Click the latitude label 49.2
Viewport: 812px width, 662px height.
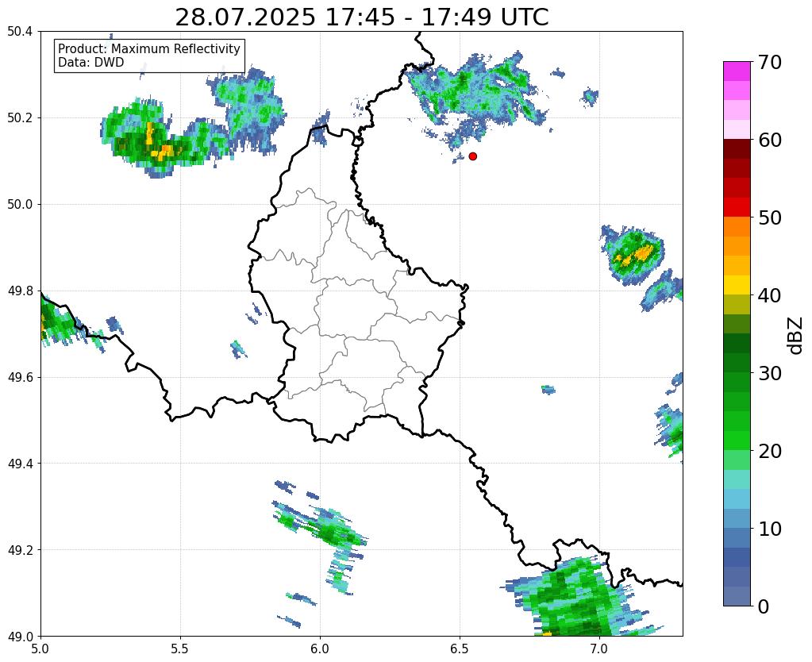coord(20,550)
